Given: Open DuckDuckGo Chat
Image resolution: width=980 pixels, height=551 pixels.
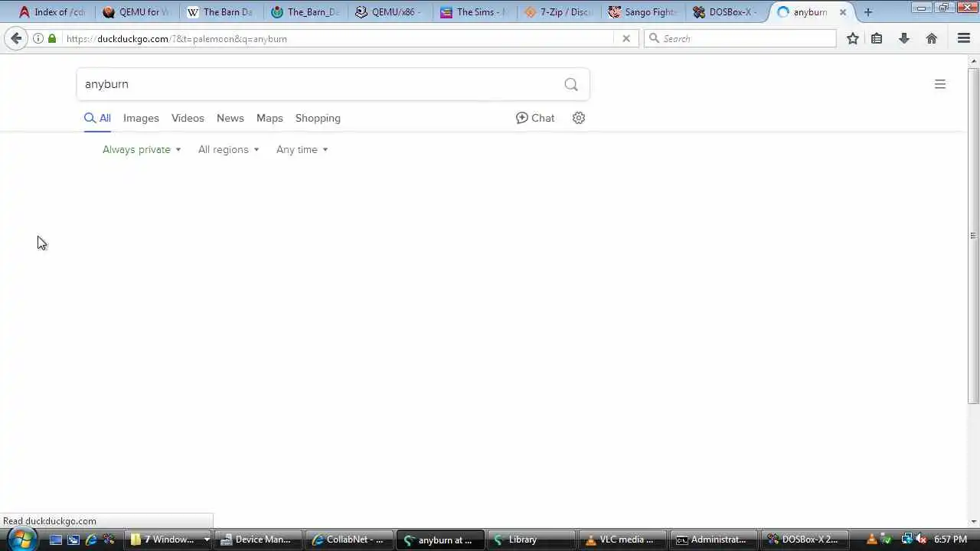Looking at the screenshot, I should [535, 118].
